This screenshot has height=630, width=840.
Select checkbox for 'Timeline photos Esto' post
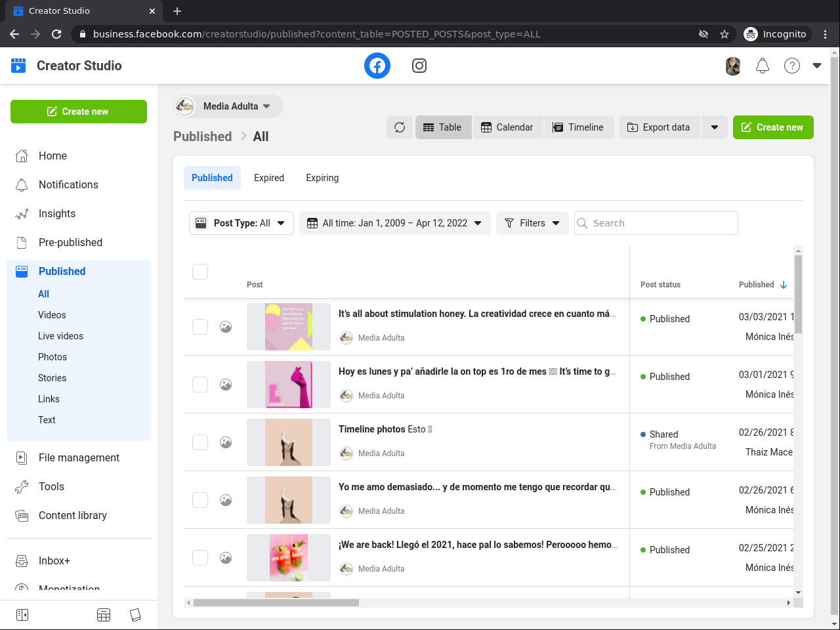(200, 442)
